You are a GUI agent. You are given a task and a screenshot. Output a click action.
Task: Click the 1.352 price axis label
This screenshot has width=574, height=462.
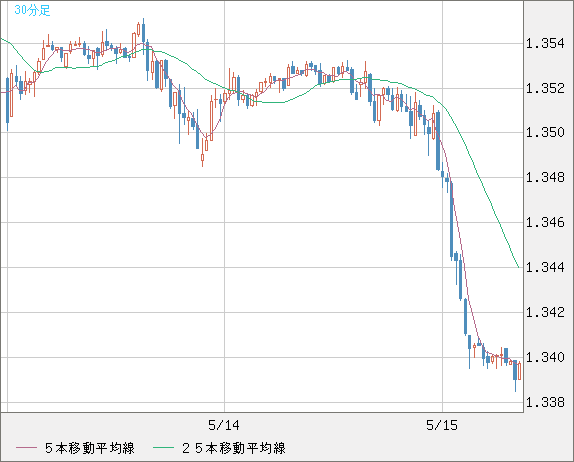545,88
